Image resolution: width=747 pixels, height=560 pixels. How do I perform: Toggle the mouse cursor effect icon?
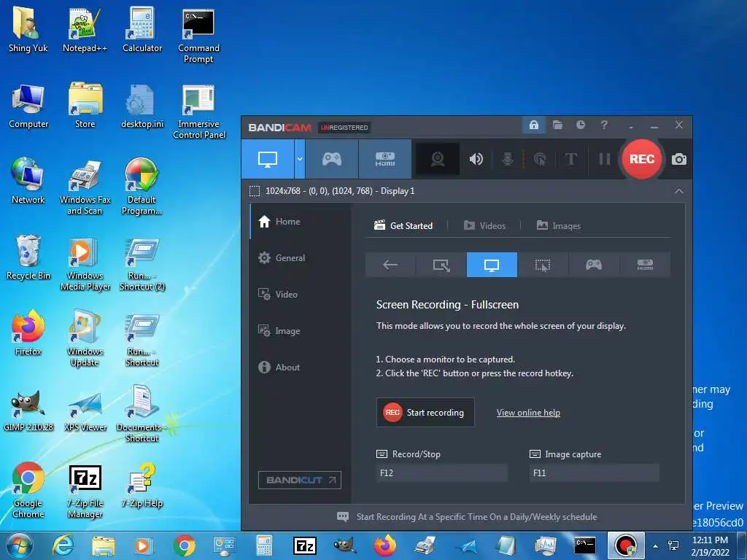pyautogui.click(x=539, y=159)
